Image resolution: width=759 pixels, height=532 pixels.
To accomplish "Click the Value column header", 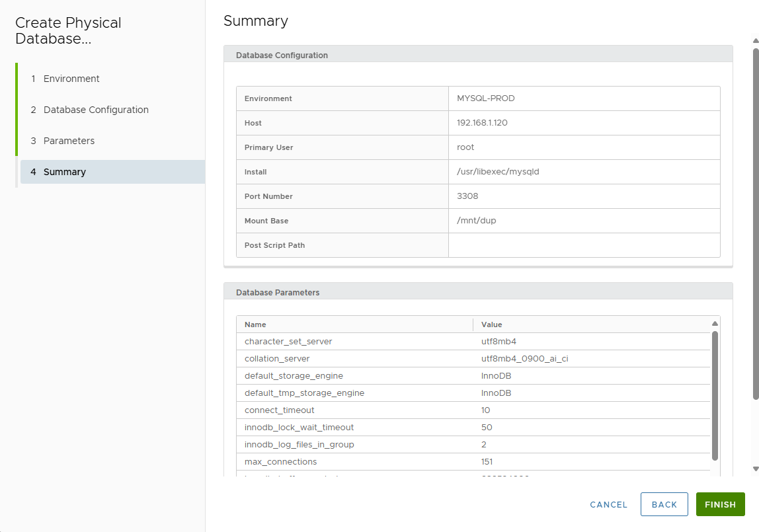I will click(491, 324).
